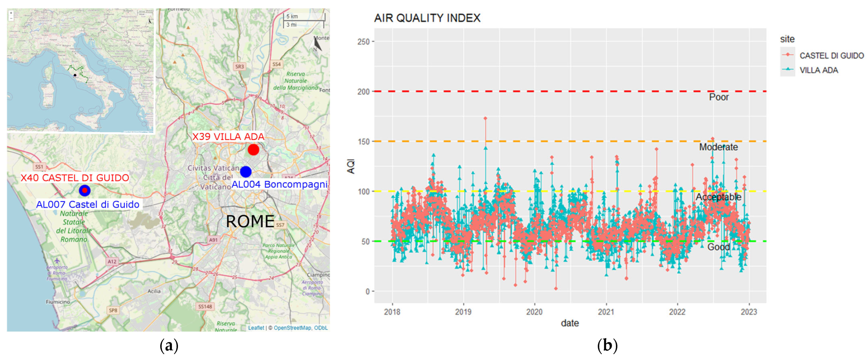Click the 0 tick on AQI axis

click(x=368, y=291)
